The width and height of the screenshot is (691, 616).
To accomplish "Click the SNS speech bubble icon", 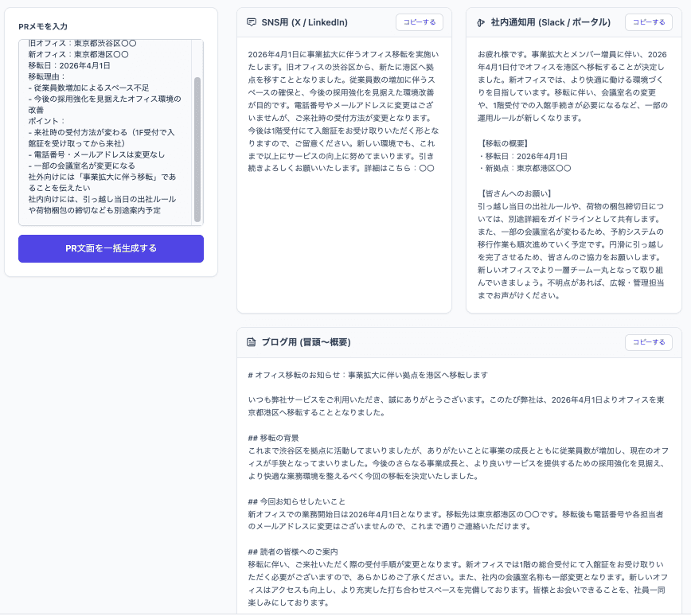I will tap(252, 22).
